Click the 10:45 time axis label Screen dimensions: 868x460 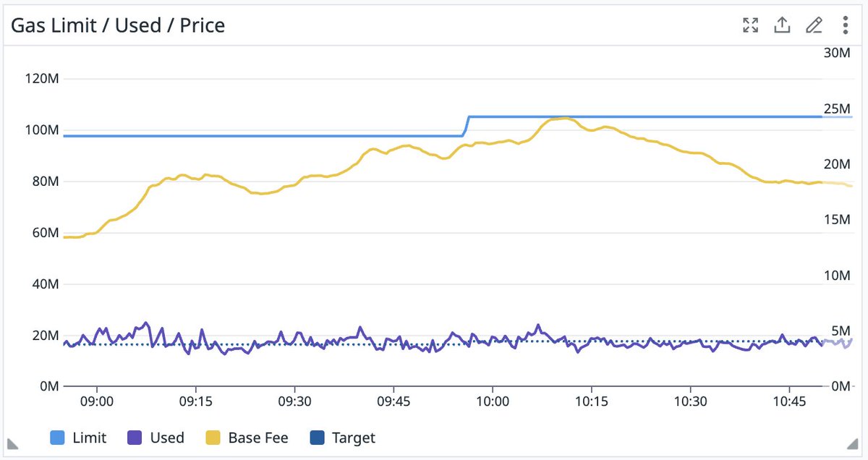coord(789,401)
